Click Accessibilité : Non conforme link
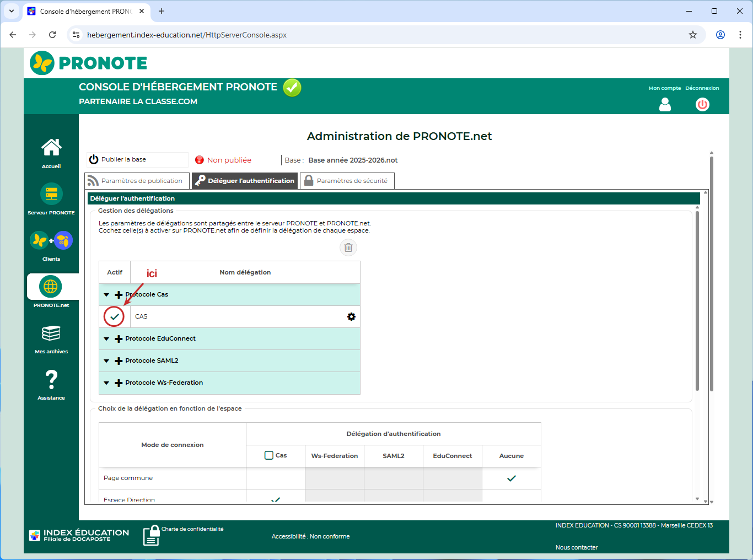This screenshot has height=560, width=753. 310,536
